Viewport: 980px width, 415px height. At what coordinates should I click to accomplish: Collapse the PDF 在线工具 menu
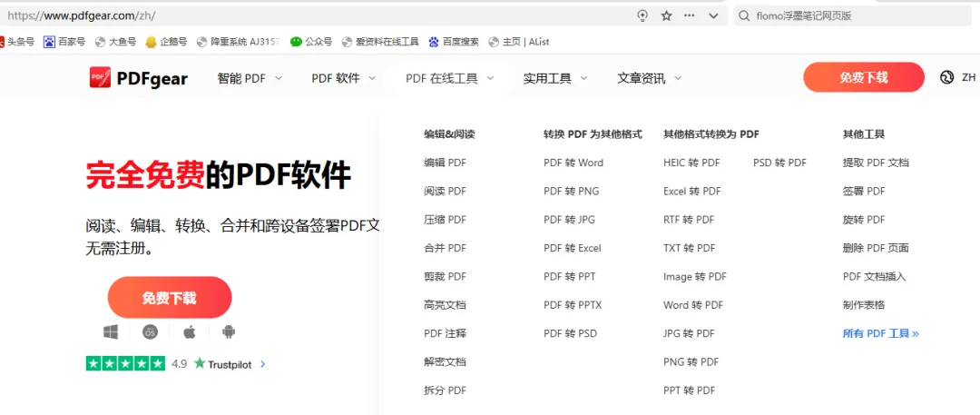450,78
